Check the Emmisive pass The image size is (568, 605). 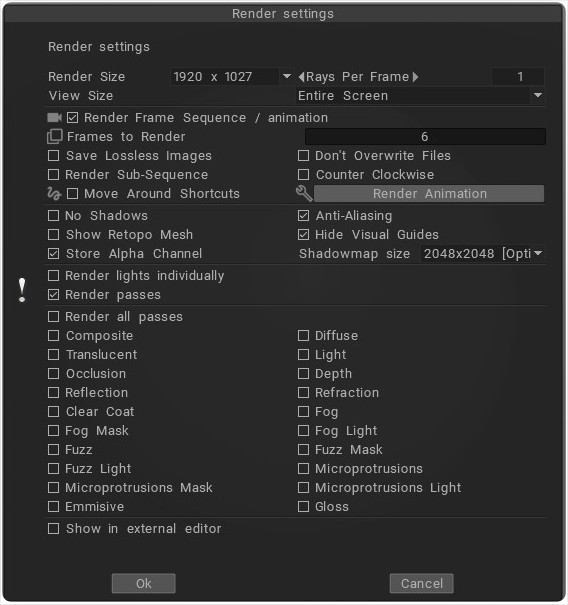54,506
